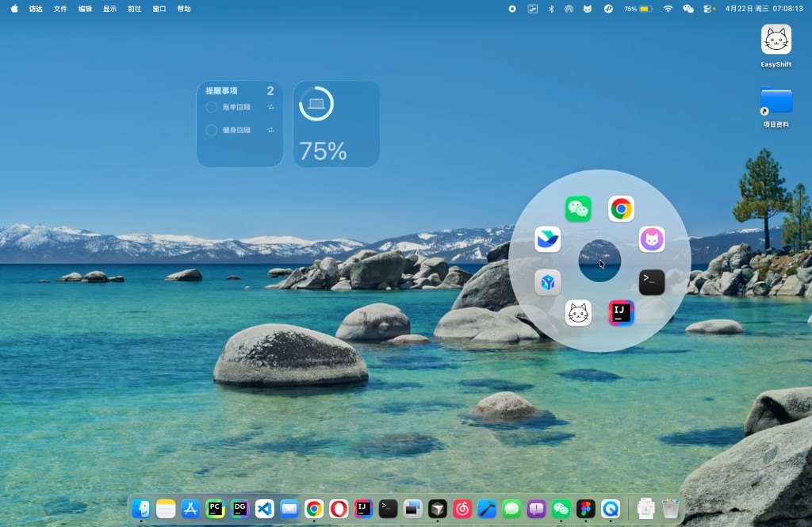812x527 pixels.
Task: Select the purple cat app in the circular launcher
Action: [x=652, y=239]
